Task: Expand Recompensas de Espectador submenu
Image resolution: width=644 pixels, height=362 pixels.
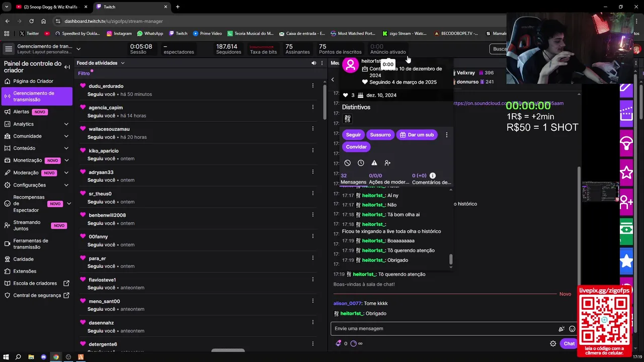Action: 69,204
